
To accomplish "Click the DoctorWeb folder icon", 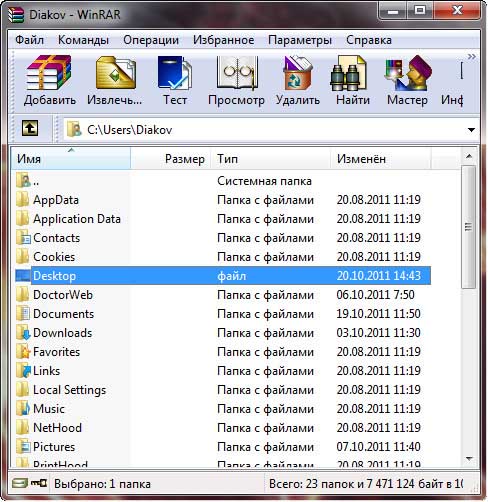I will click(x=23, y=295).
